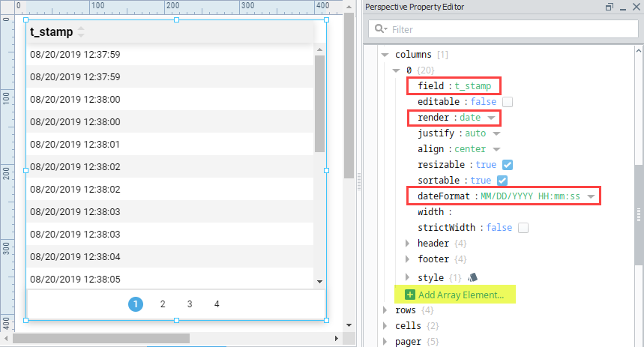Screen dimensions: 644x347
Task: Click the table vertical scrollbar thumb
Action: click(x=320, y=103)
